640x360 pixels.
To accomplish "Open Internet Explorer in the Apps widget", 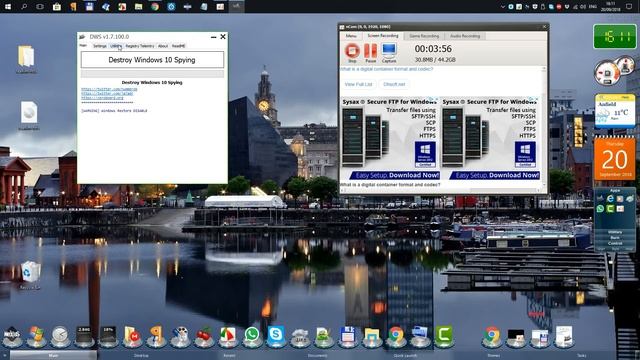I will pos(610,199).
